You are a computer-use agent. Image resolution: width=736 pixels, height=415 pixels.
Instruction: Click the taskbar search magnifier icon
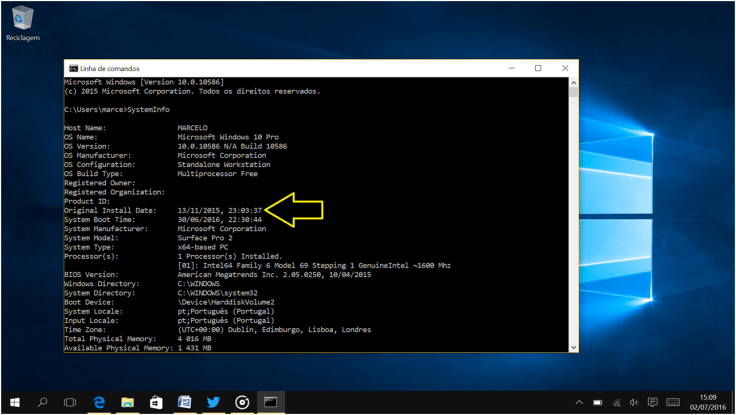(42, 402)
